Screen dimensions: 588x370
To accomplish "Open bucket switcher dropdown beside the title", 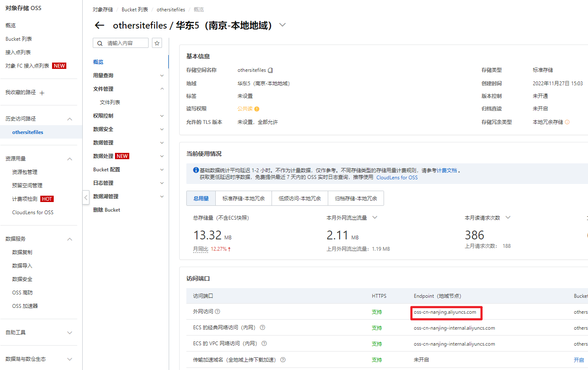I will point(282,25).
